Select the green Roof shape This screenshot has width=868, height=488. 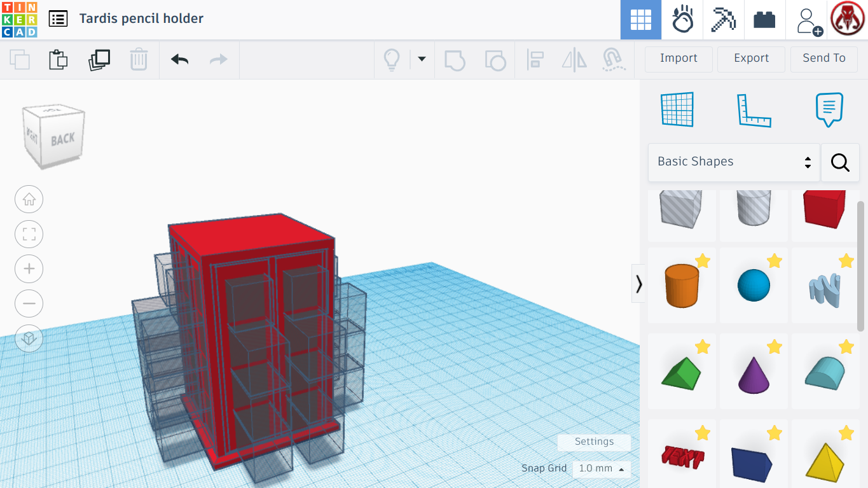pos(682,372)
